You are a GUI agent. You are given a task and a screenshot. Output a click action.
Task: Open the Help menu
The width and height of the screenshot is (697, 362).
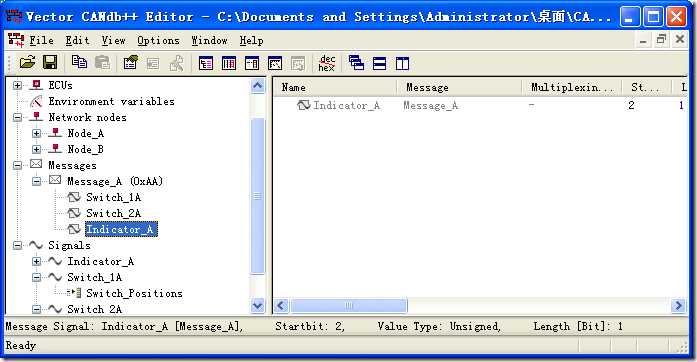click(251, 40)
